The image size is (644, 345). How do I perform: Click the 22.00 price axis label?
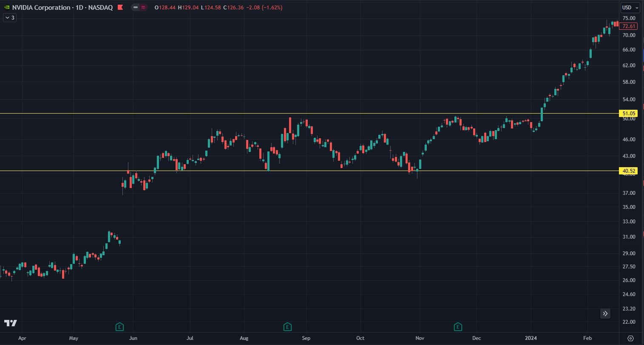pyautogui.click(x=629, y=322)
